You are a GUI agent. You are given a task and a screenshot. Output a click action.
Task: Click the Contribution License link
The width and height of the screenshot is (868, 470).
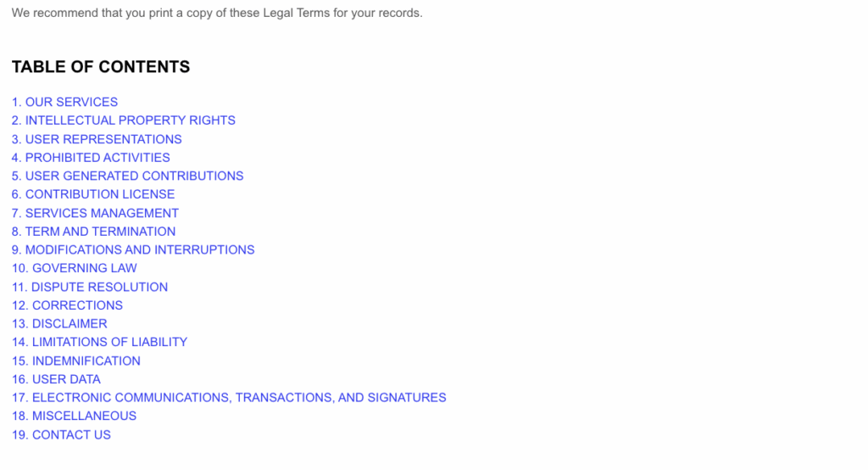click(93, 194)
